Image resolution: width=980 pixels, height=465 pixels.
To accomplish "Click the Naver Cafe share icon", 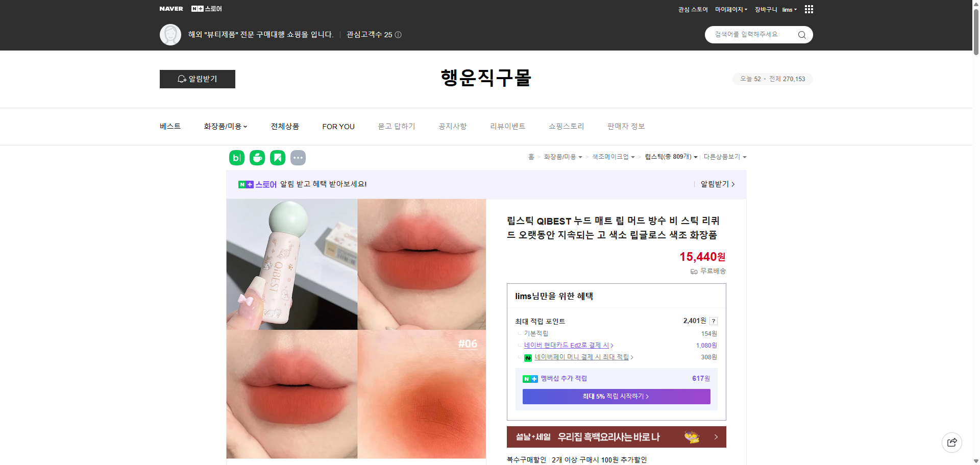I will (x=257, y=158).
